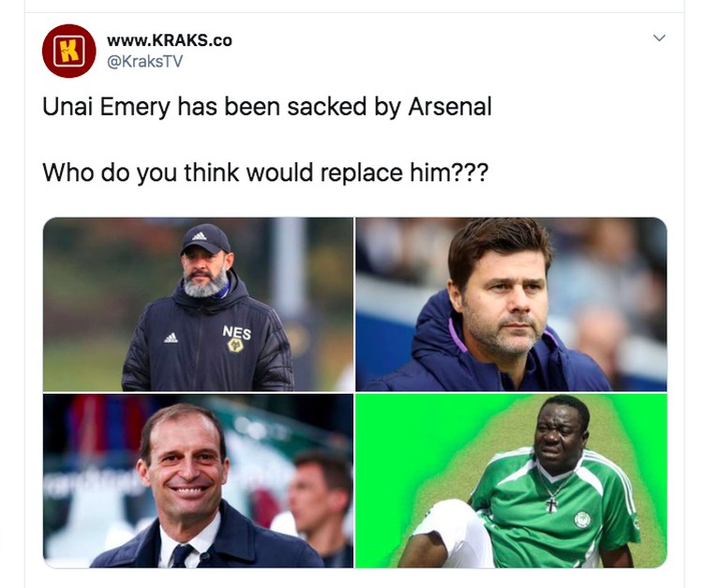View photo with bright green background

511,481
